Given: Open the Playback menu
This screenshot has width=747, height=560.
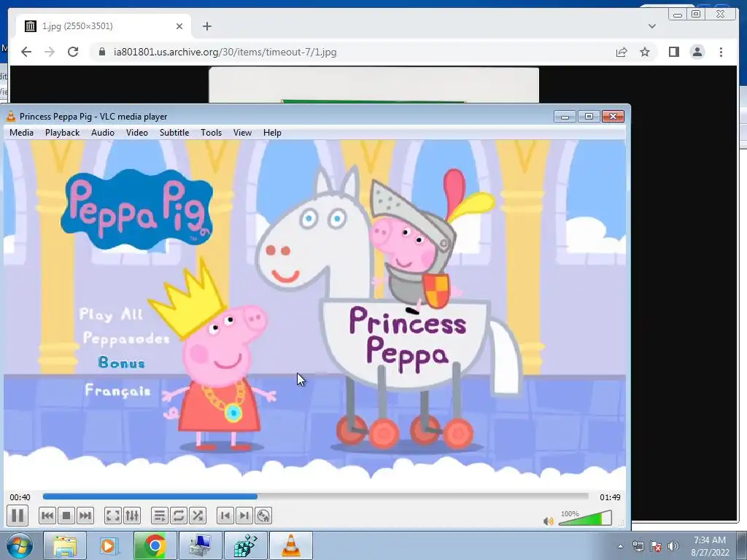Looking at the screenshot, I should pyautogui.click(x=63, y=133).
